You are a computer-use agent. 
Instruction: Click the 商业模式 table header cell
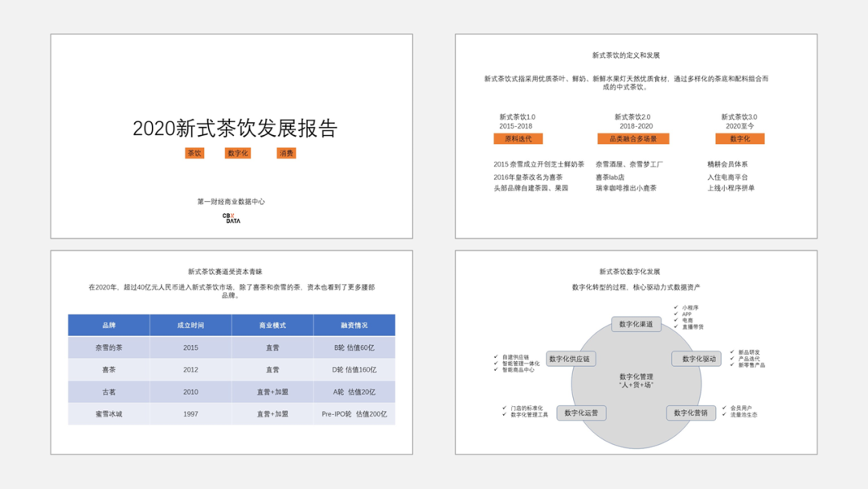click(x=272, y=325)
